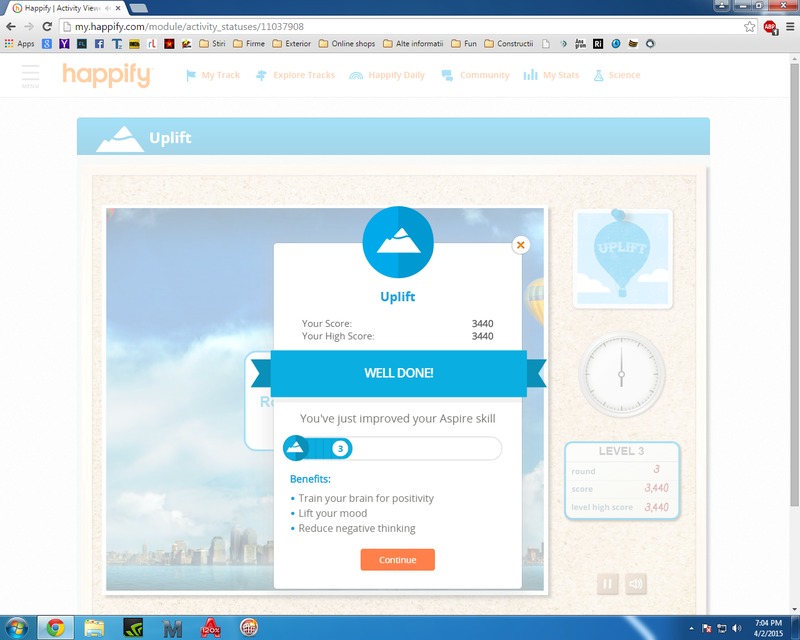Click the My Stats bar chart icon
The image size is (800, 640).
(x=530, y=75)
